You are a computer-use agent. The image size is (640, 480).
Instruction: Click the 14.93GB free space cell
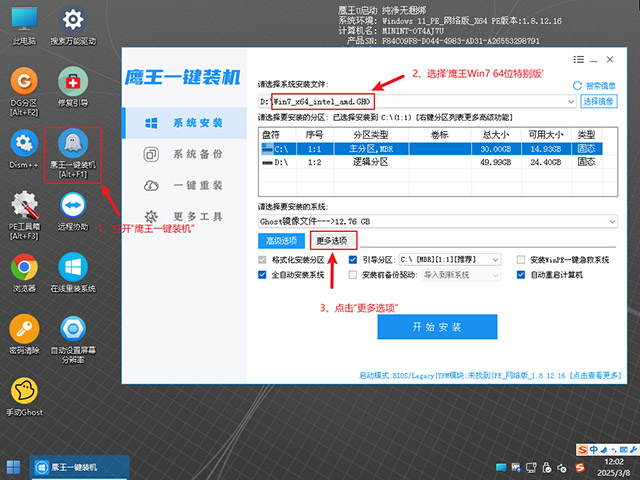pyautogui.click(x=546, y=149)
